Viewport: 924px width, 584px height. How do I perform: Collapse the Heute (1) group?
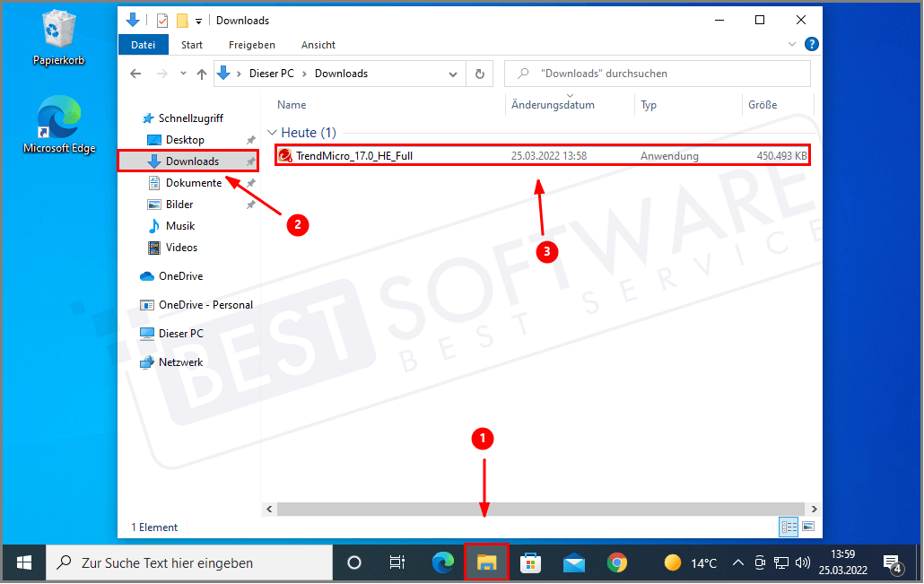click(273, 132)
